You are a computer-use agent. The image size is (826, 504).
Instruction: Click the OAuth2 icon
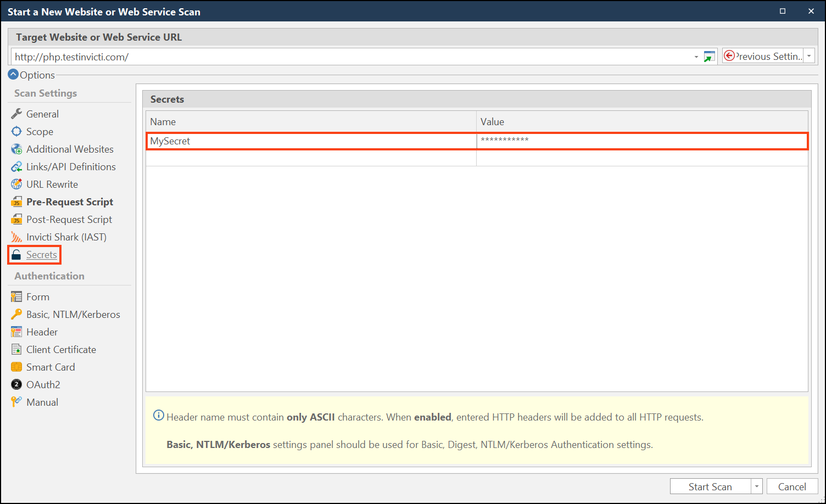pos(16,384)
